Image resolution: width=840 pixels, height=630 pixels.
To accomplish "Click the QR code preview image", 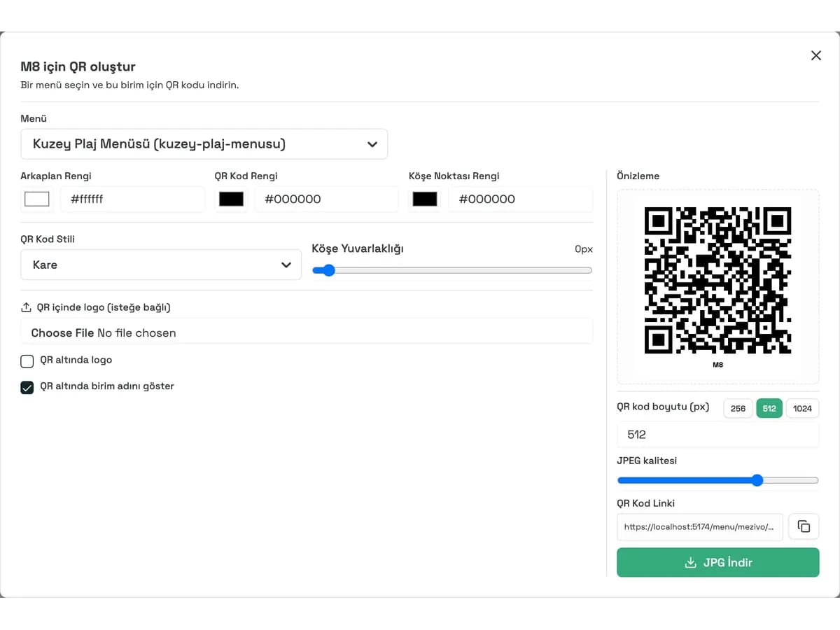I will (x=717, y=280).
